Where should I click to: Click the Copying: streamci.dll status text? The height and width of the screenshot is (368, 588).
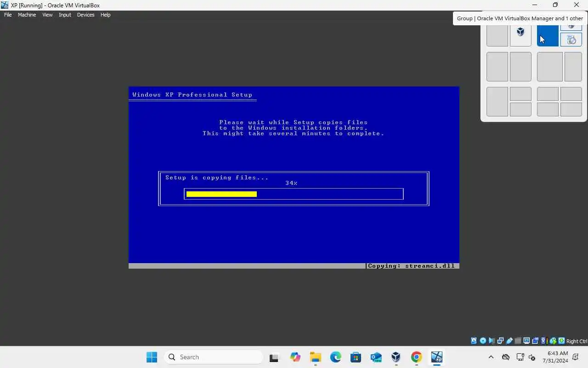411,266
